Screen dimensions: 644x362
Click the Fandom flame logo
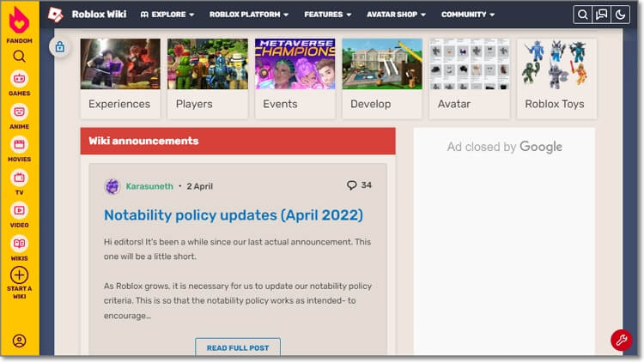coord(19,20)
